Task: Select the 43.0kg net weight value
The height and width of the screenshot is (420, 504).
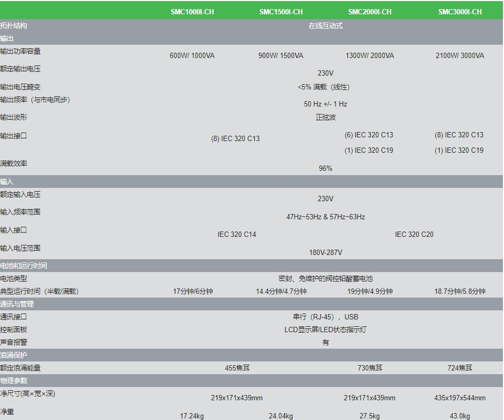Action: (x=460, y=416)
